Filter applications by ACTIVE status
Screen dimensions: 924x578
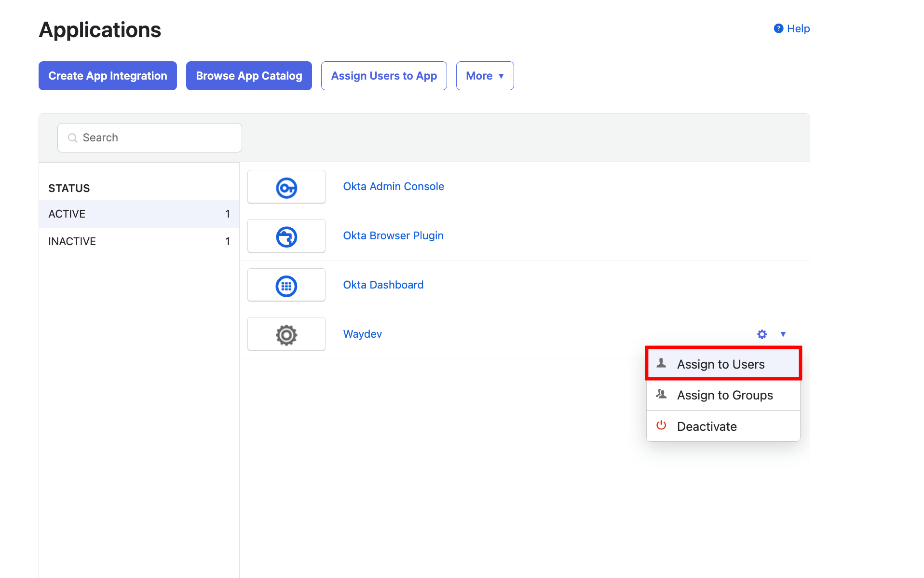tap(139, 214)
